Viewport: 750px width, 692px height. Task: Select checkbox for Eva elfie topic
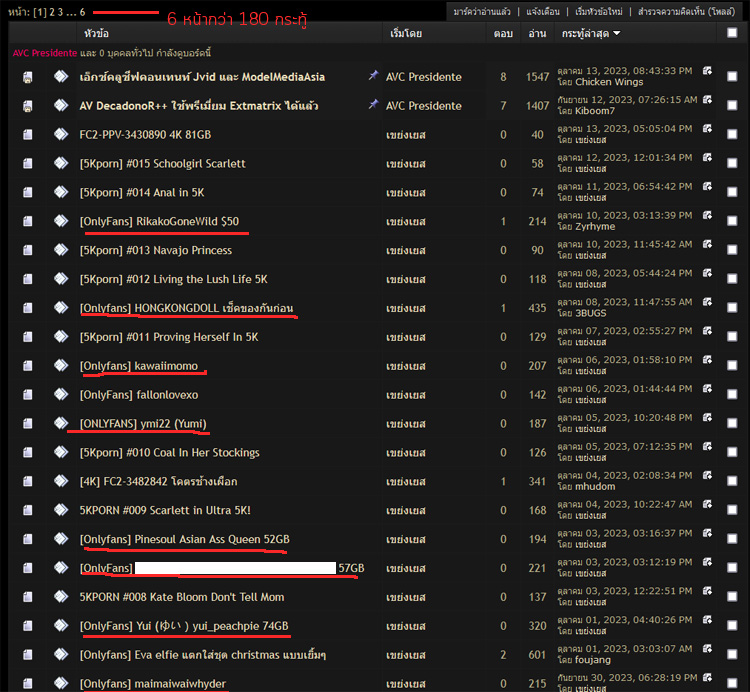[x=732, y=654]
